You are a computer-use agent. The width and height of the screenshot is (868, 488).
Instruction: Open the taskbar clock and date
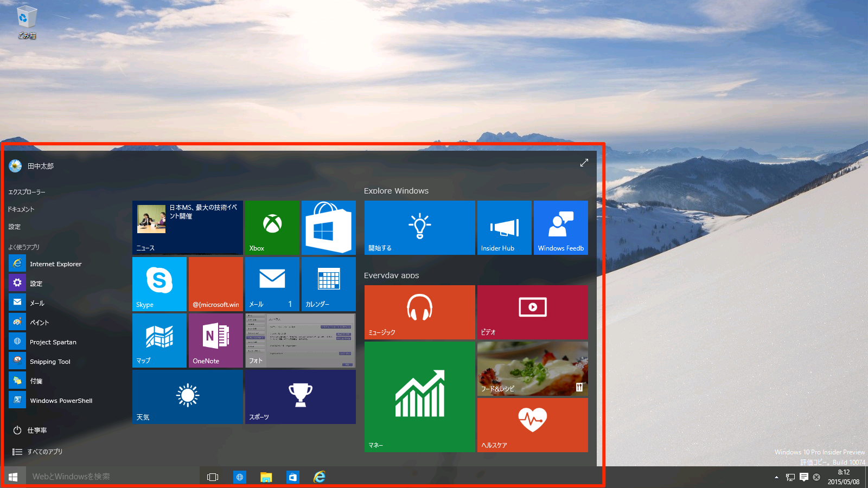[x=844, y=477]
